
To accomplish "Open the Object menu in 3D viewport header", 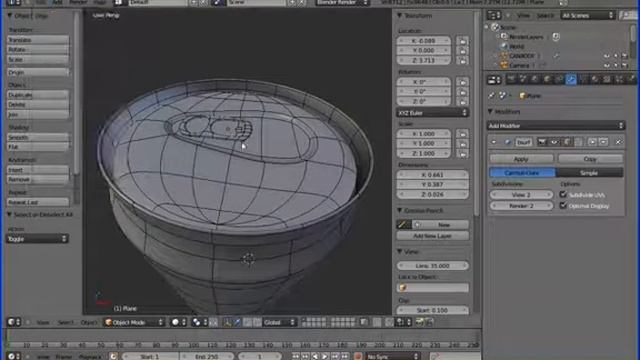I will coord(89,322).
